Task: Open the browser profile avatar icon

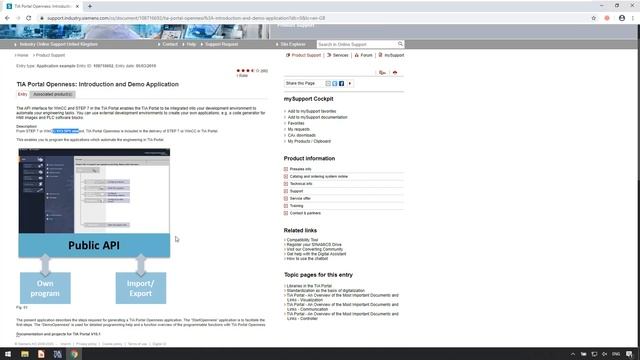Action: 622,18
